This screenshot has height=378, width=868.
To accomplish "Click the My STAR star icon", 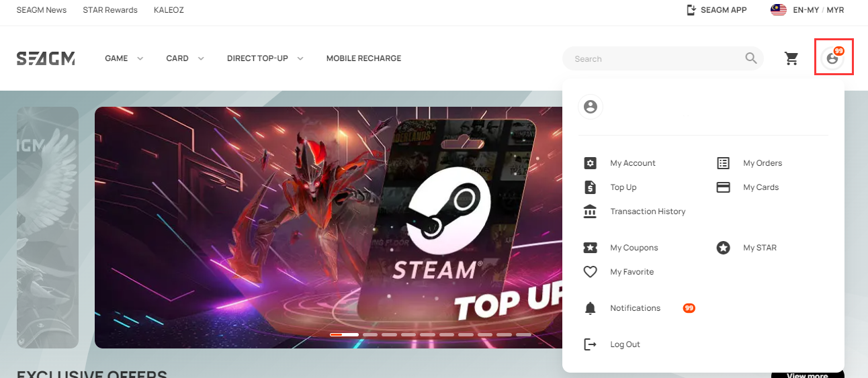I will pos(723,248).
